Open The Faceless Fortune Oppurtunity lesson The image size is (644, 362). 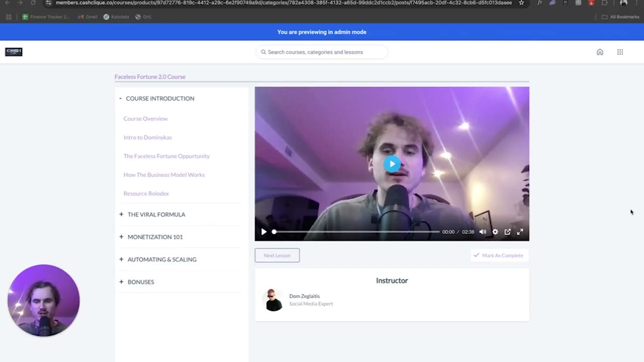tap(167, 156)
